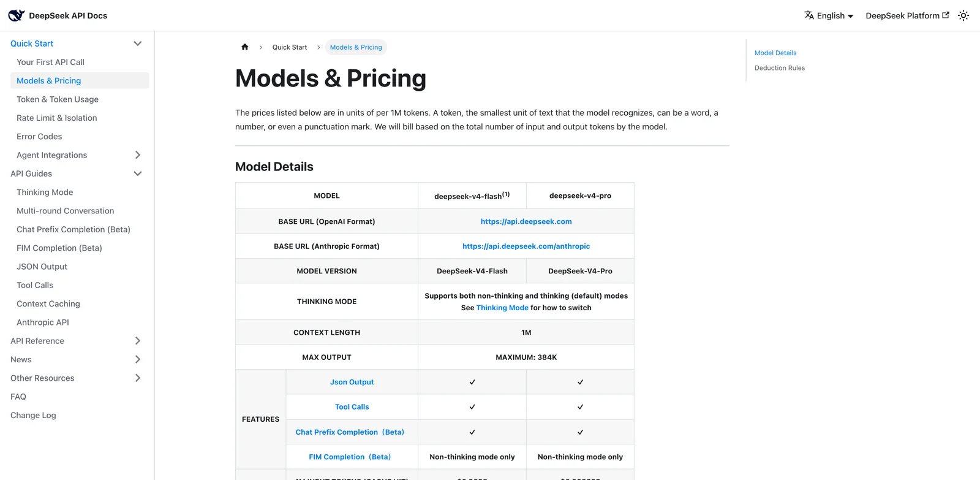Click the MAXIMUM: 384K cell
This screenshot has width=980, height=480.
pos(526,357)
